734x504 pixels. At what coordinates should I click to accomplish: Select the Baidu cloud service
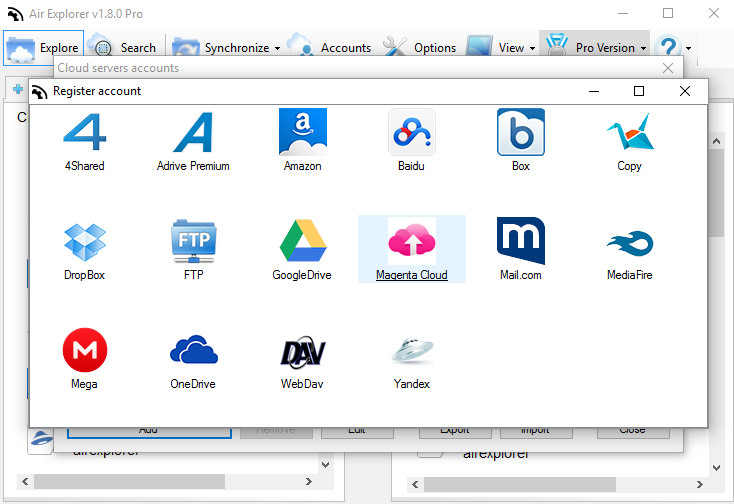(x=412, y=132)
